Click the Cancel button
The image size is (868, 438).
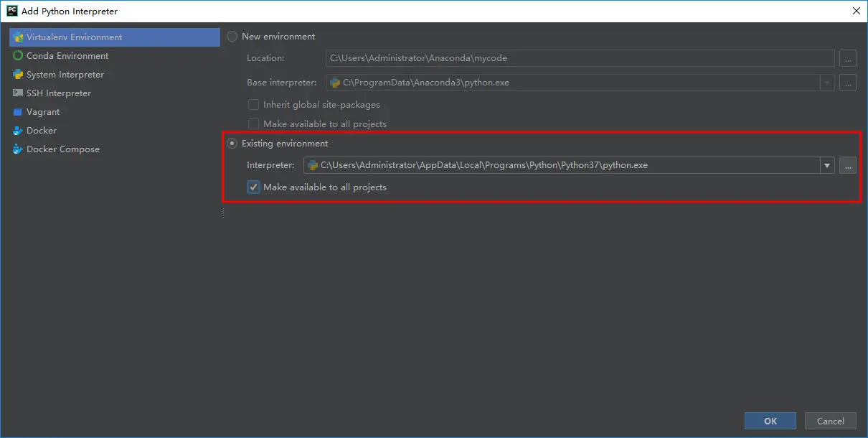[x=831, y=421]
